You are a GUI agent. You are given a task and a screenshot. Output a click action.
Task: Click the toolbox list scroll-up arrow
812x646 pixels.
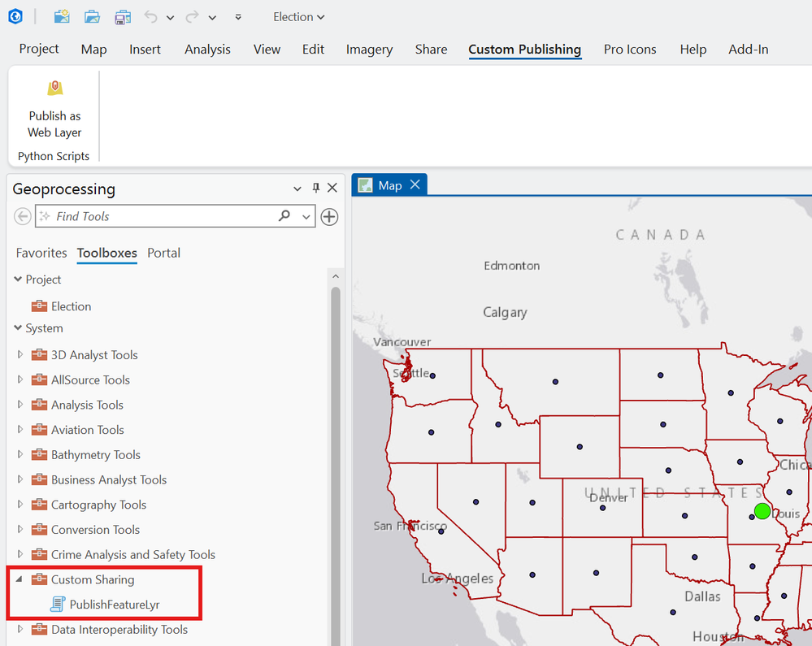(x=336, y=276)
